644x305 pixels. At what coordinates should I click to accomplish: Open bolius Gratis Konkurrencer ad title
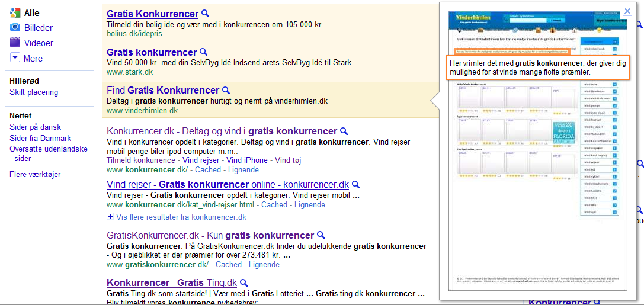[x=152, y=14]
